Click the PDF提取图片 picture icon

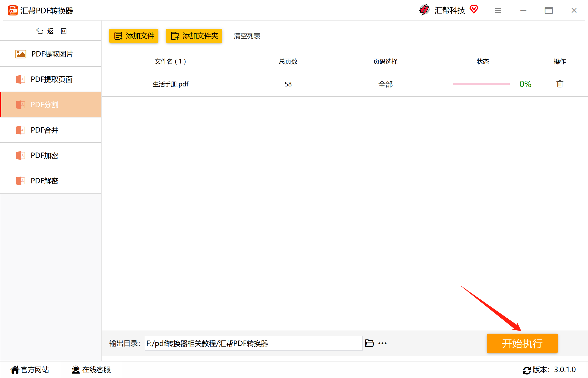pos(21,54)
